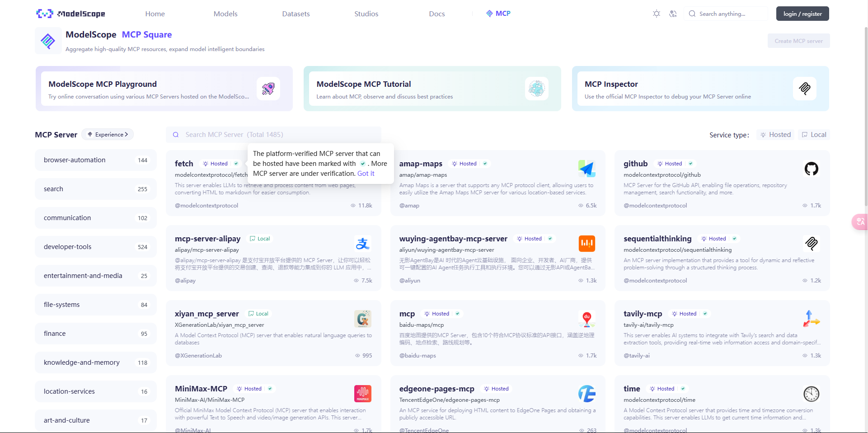
Task: Open the Docs nav item
Action: pyautogui.click(x=437, y=14)
